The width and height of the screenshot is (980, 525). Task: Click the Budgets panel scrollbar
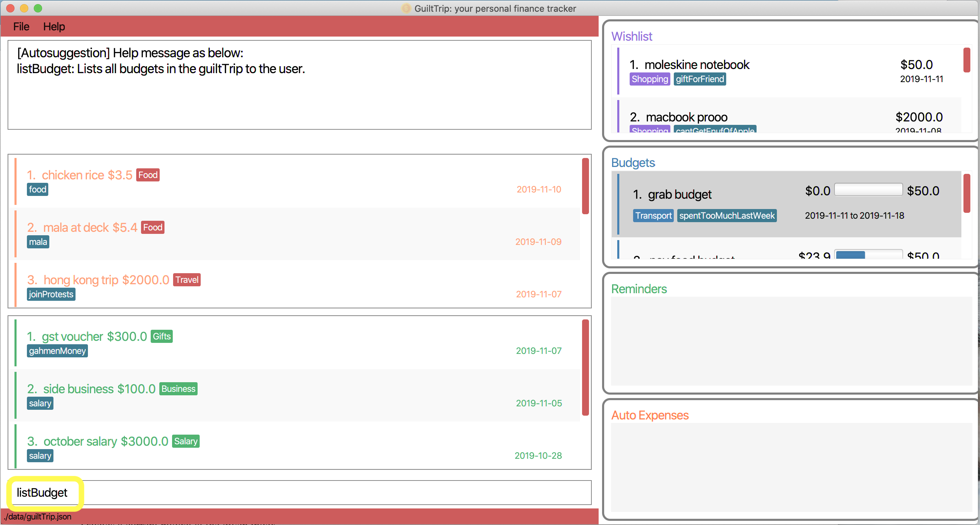pyautogui.click(x=967, y=193)
